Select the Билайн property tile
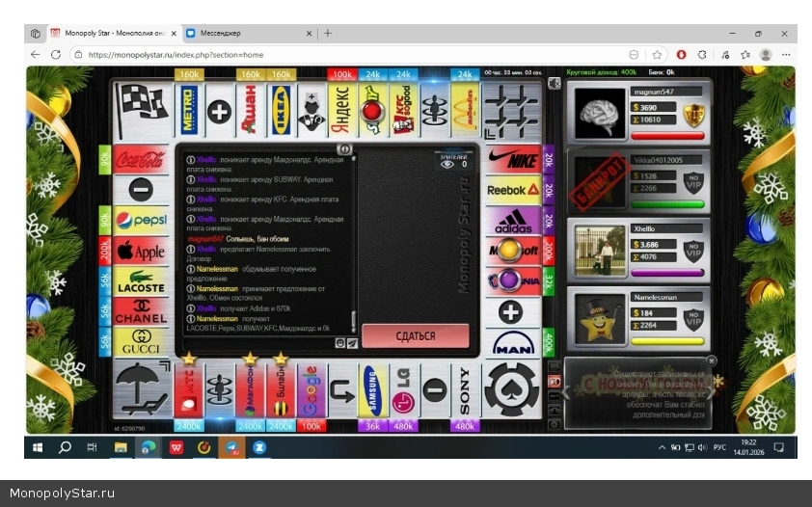 (282, 390)
